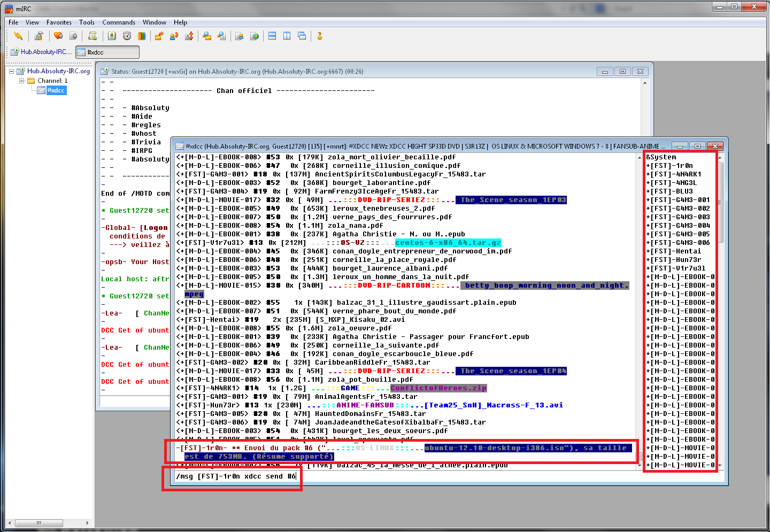Image resolution: width=770 pixels, height=532 pixels.
Task: Click the DCC Send file icon
Action: tap(159, 36)
